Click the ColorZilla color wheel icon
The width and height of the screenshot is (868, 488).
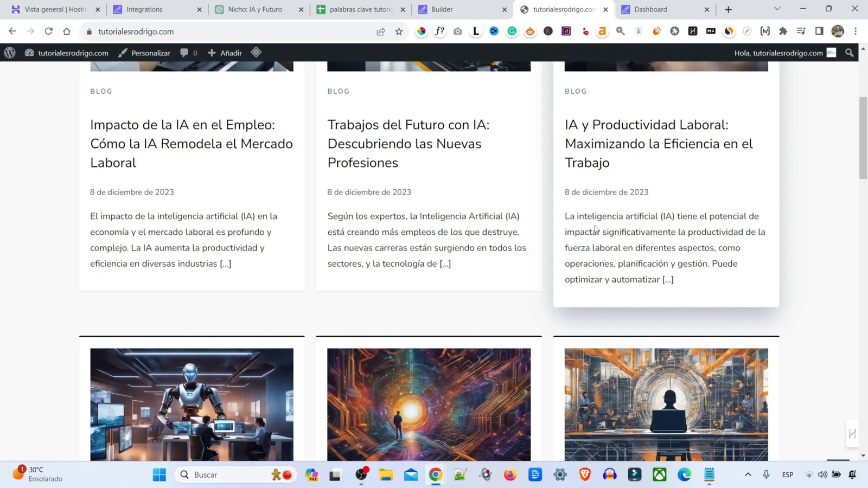pos(421,31)
